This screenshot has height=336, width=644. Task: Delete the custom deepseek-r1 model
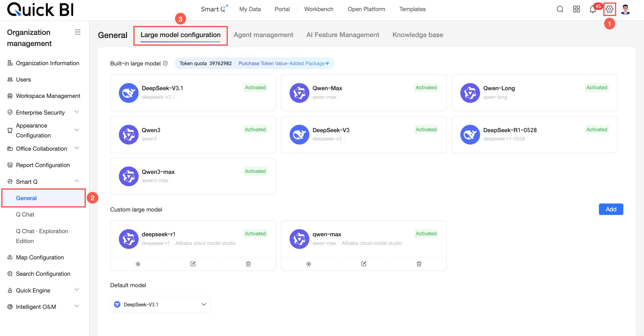pyautogui.click(x=248, y=264)
